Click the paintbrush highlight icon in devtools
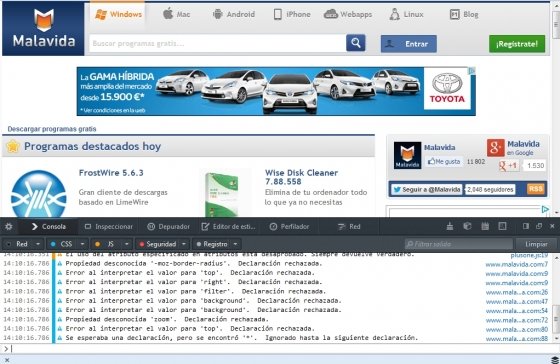The image size is (560, 364). pyautogui.click(x=450, y=226)
